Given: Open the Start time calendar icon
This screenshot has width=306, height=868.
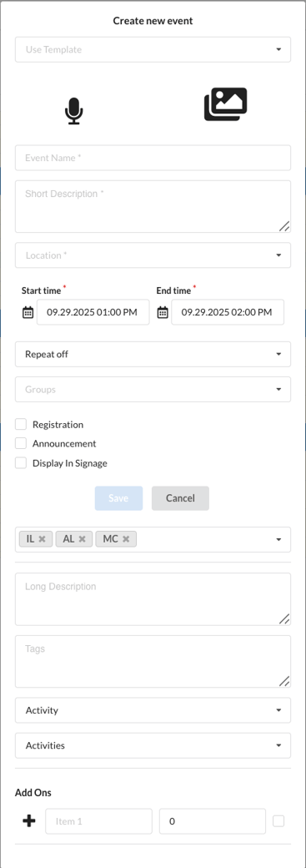Looking at the screenshot, I should [28, 312].
